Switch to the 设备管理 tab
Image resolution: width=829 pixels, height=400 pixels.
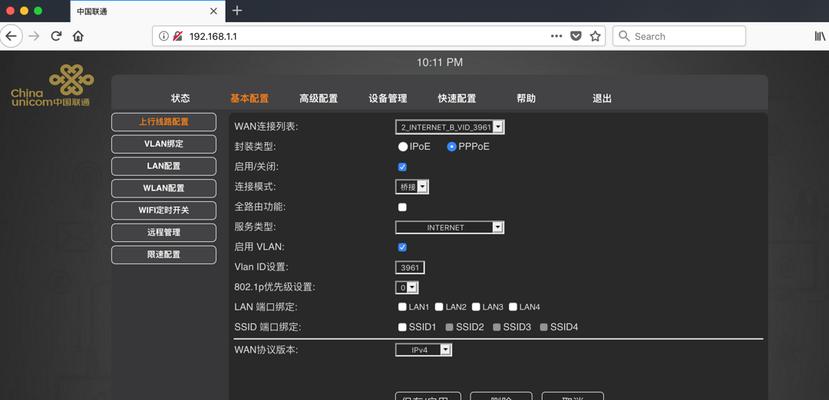(x=388, y=98)
